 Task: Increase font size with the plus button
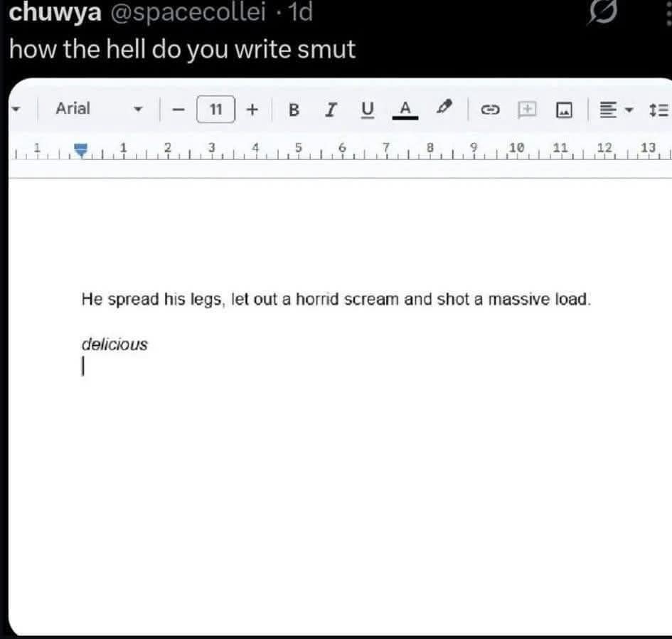[x=252, y=110]
